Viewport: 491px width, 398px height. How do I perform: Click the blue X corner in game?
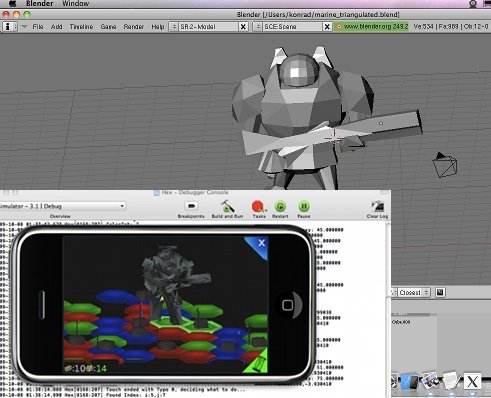[258, 246]
